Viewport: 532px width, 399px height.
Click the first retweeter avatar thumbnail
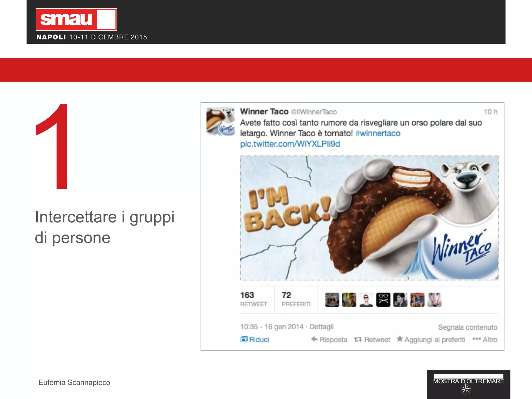pyautogui.click(x=332, y=300)
